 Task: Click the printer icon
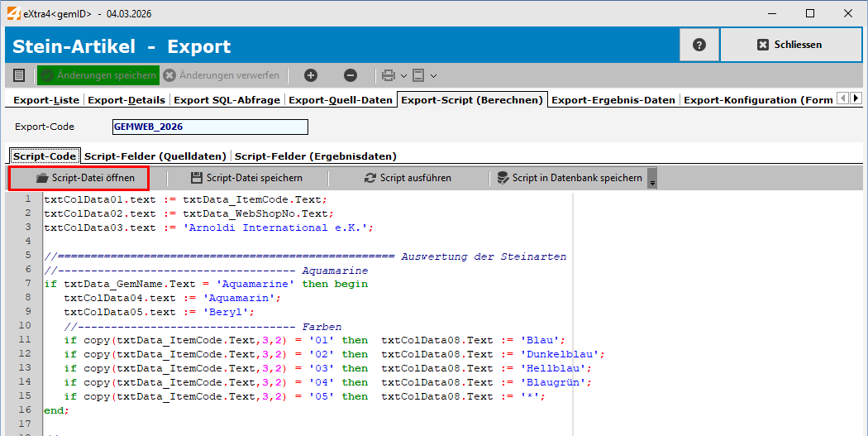point(389,75)
